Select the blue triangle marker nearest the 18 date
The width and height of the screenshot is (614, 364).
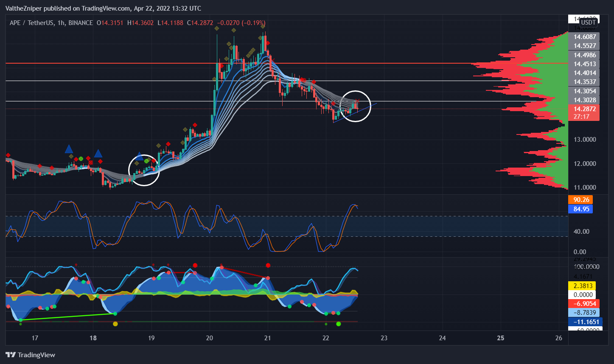click(x=98, y=154)
